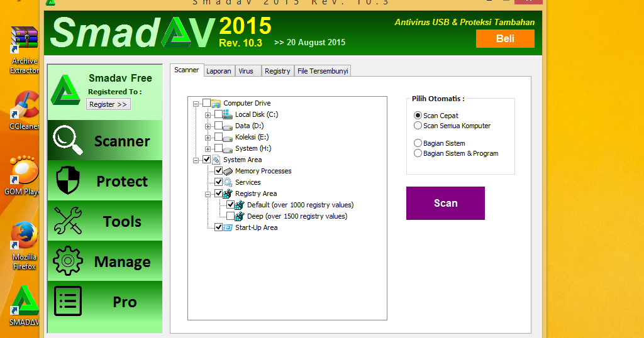Click the Start-Up Area window icon
This screenshot has width=644, height=338.
click(228, 227)
